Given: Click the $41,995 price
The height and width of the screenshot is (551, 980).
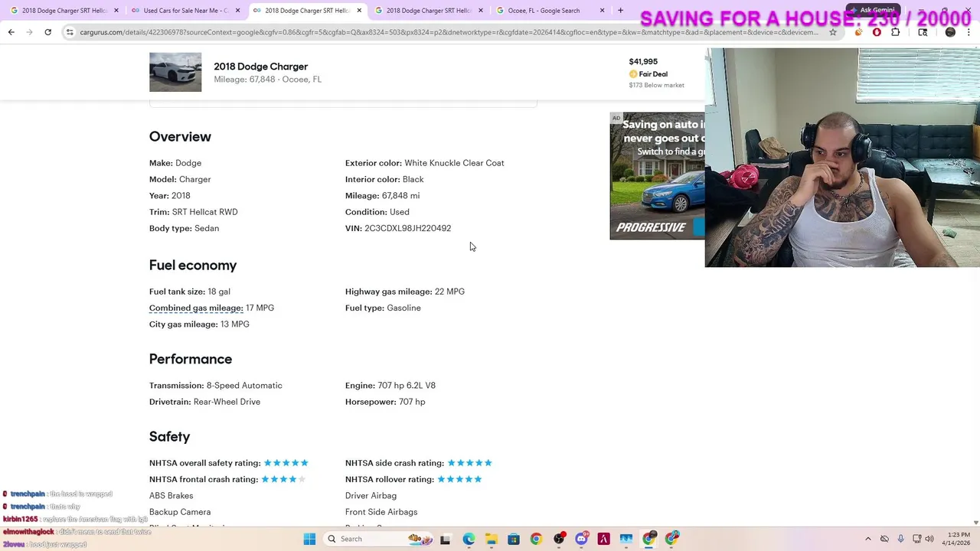Looking at the screenshot, I should tap(643, 61).
